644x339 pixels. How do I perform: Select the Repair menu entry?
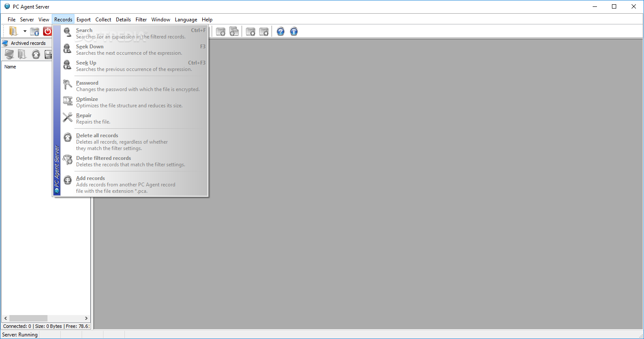click(x=134, y=118)
